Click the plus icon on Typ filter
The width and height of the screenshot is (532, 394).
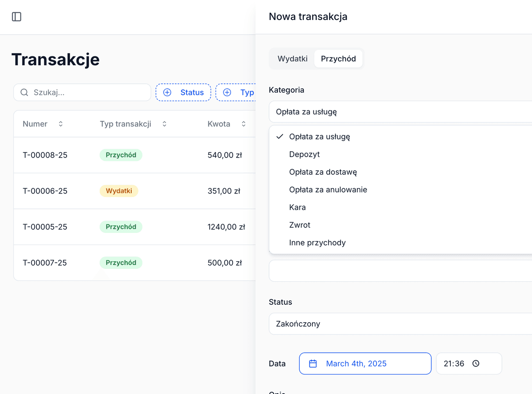(x=227, y=92)
